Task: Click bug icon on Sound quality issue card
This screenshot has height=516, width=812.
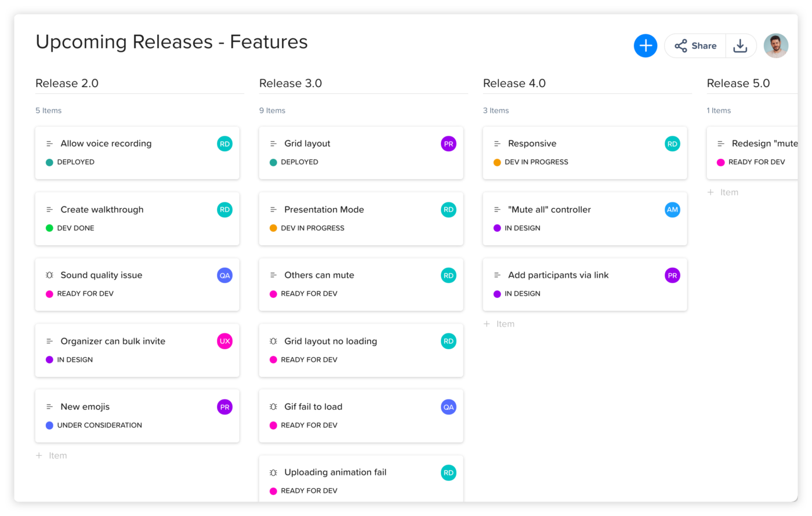Action: (x=49, y=275)
